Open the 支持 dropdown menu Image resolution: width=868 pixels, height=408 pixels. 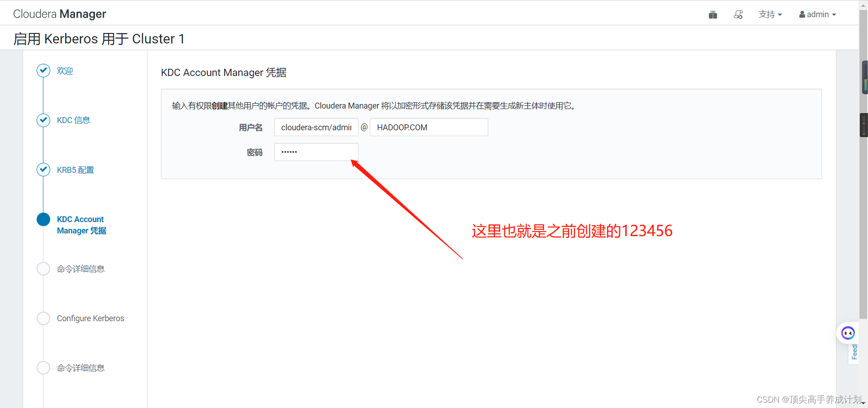tap(770, 14)
